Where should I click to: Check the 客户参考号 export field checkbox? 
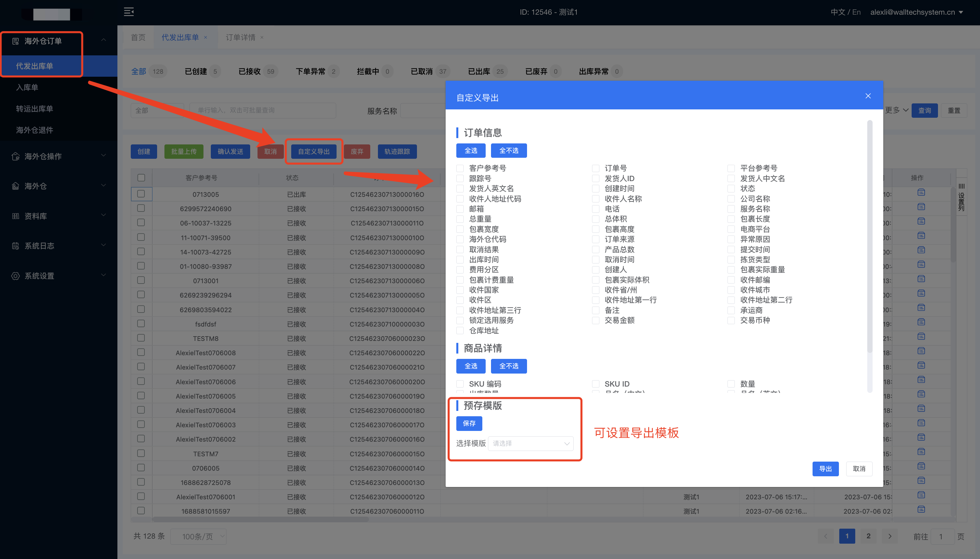[x=460, y=168]
